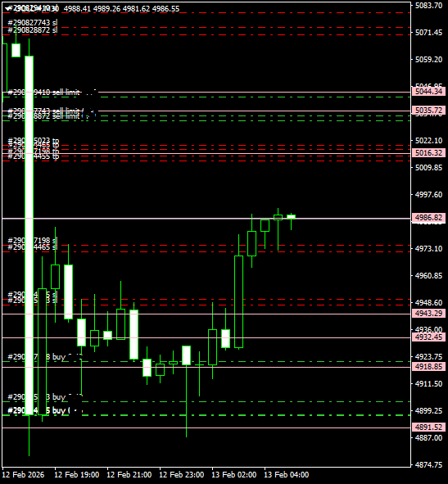Click the 5059.20 price scale label
This screenshot has width=448, height=484.
point(428,59)
